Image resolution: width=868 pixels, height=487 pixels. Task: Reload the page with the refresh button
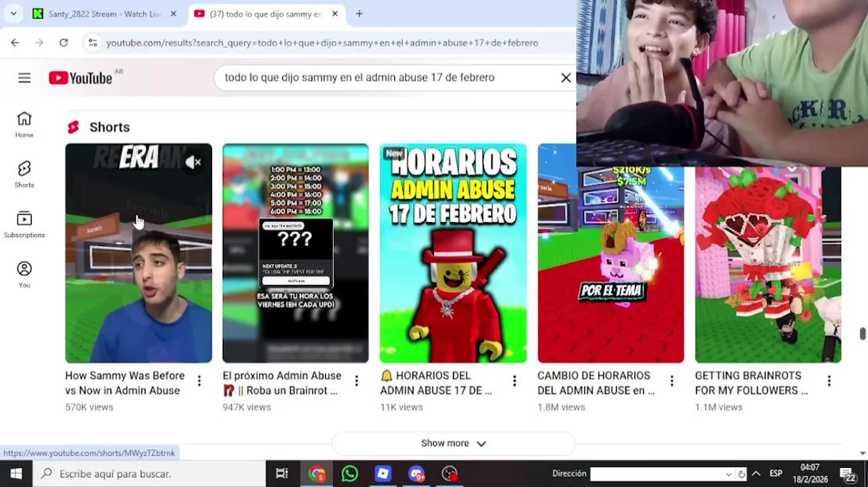pos(64,43)
